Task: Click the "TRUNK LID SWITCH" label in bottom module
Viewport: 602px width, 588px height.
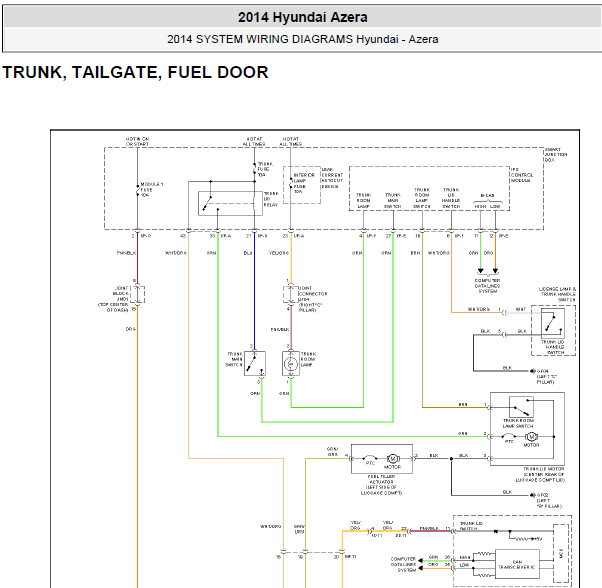Action: point(471,526)
